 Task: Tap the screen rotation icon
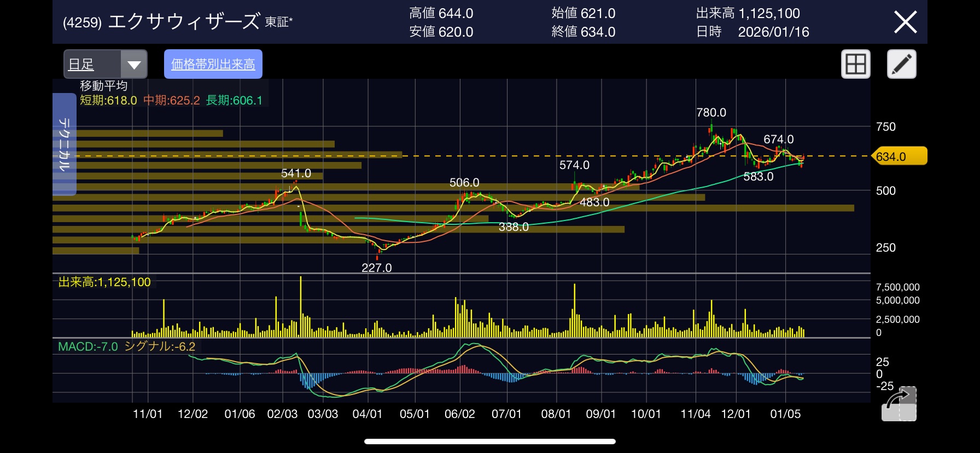pos(899,404)
